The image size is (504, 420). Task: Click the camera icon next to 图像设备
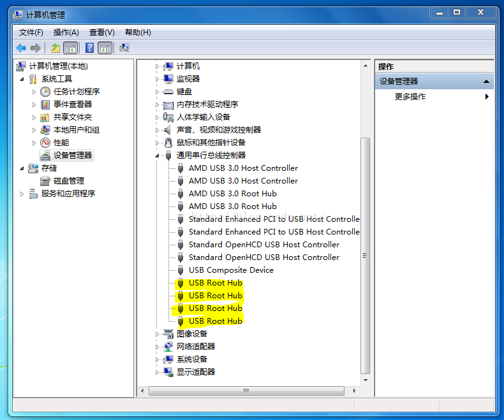168,334
